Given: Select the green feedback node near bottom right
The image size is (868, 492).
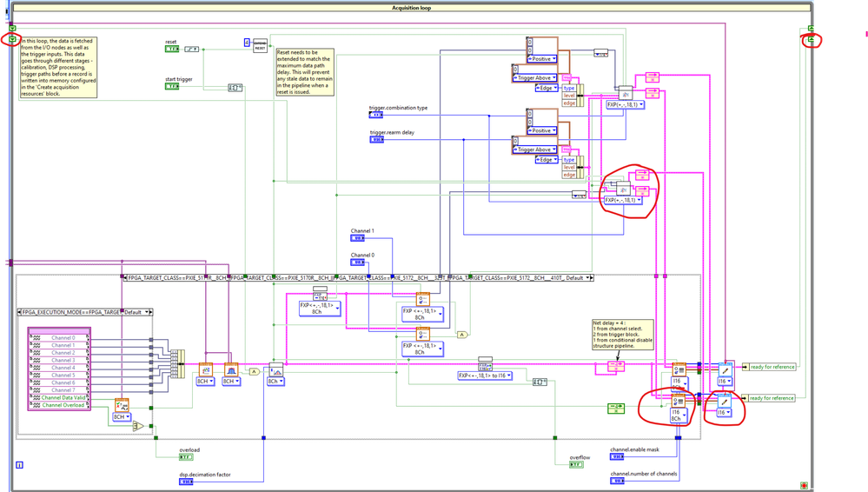Looking at the screenshot, I should click(615, 409).
